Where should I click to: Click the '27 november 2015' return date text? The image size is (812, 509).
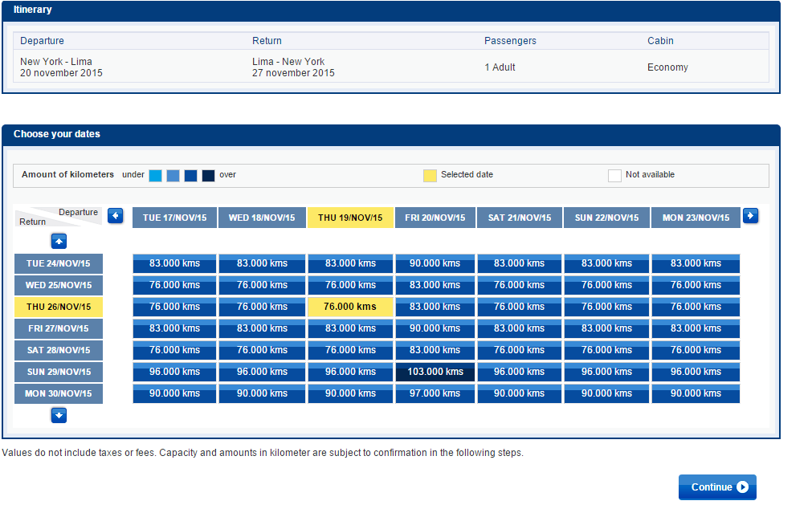click(x=293, y=73)
